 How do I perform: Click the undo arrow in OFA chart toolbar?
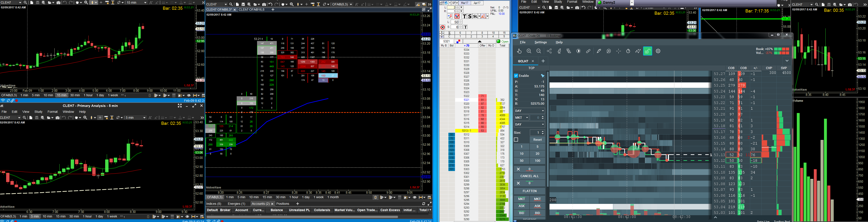270,4
